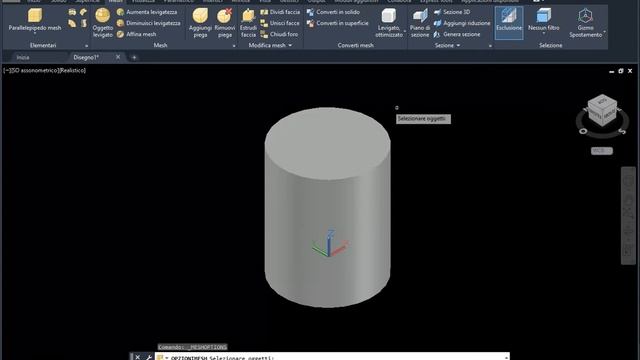The width and height of the screenshot is (640, 360).
Task: Expand command history arrow at right
Action: coord(506,357)
